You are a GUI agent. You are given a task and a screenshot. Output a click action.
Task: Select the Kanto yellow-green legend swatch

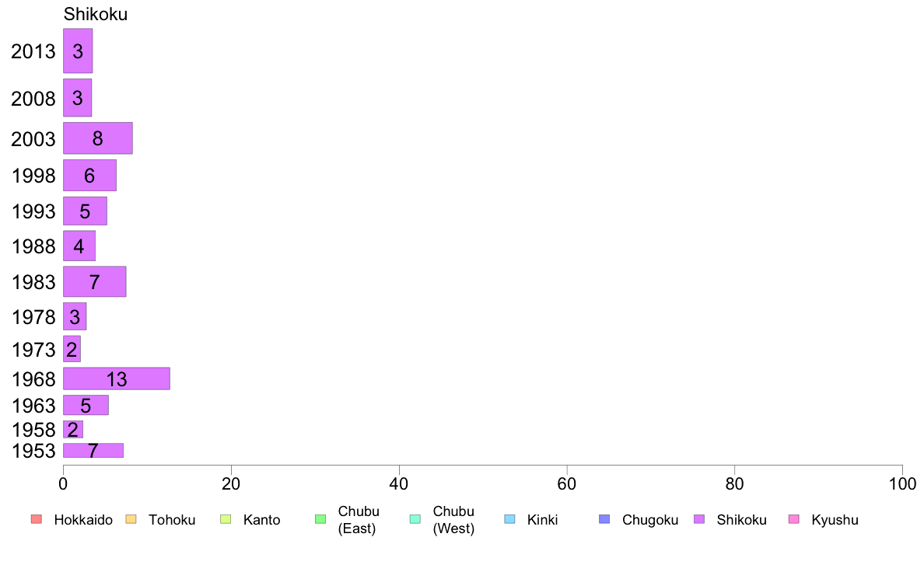coord(226,519)
